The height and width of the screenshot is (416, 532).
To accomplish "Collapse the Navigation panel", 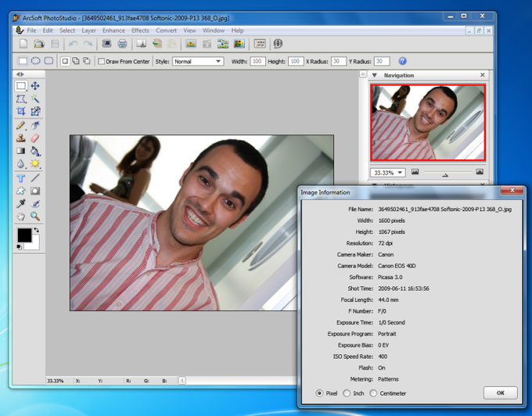I will coord(375,75).
